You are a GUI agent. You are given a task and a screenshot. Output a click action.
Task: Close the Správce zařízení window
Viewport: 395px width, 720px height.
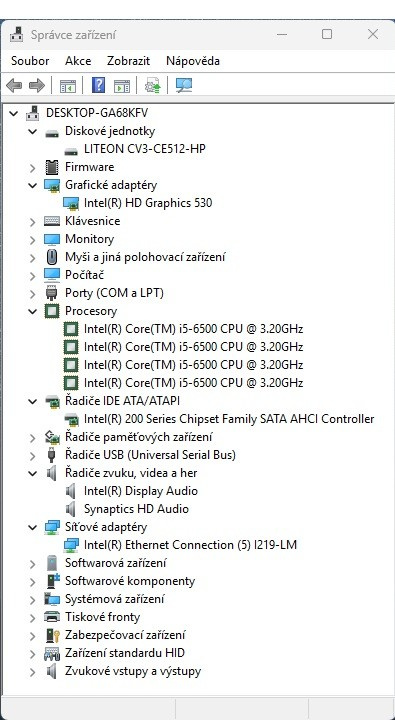373,34
